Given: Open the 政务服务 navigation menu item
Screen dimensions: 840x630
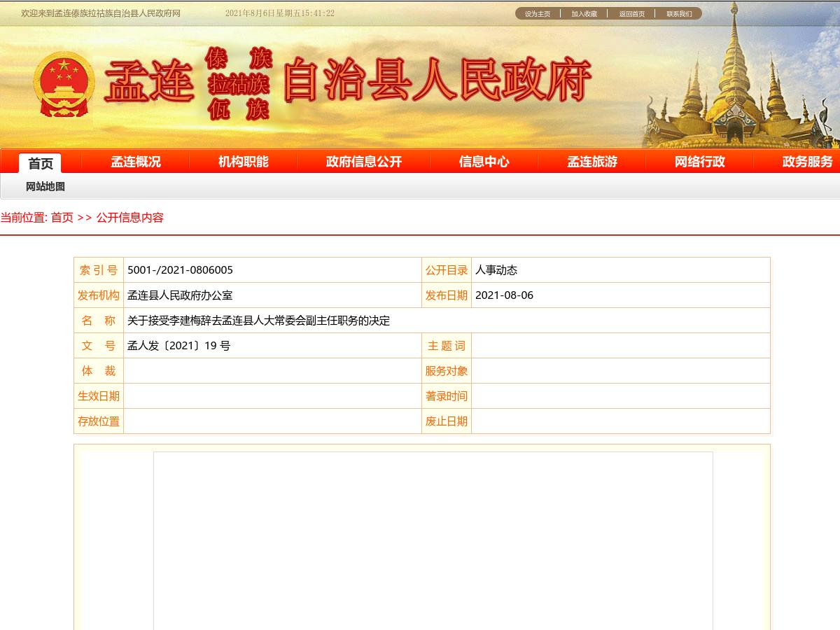Looking at the screenshot, I should (x=807, y=162).
